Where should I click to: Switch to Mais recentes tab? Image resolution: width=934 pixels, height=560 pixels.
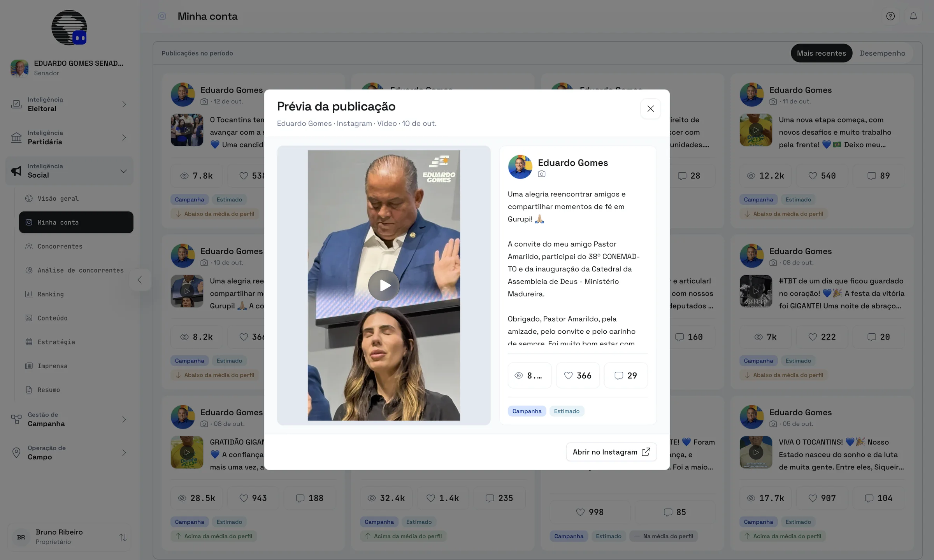point(821,53)
